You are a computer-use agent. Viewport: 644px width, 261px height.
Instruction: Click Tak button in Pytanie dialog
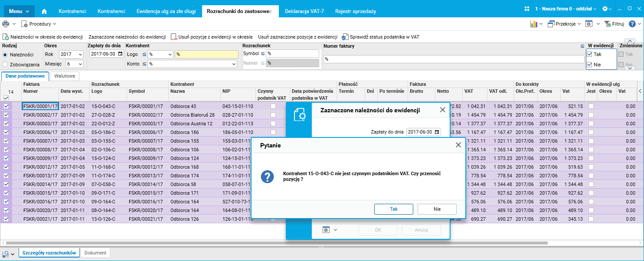pos(394,209)
